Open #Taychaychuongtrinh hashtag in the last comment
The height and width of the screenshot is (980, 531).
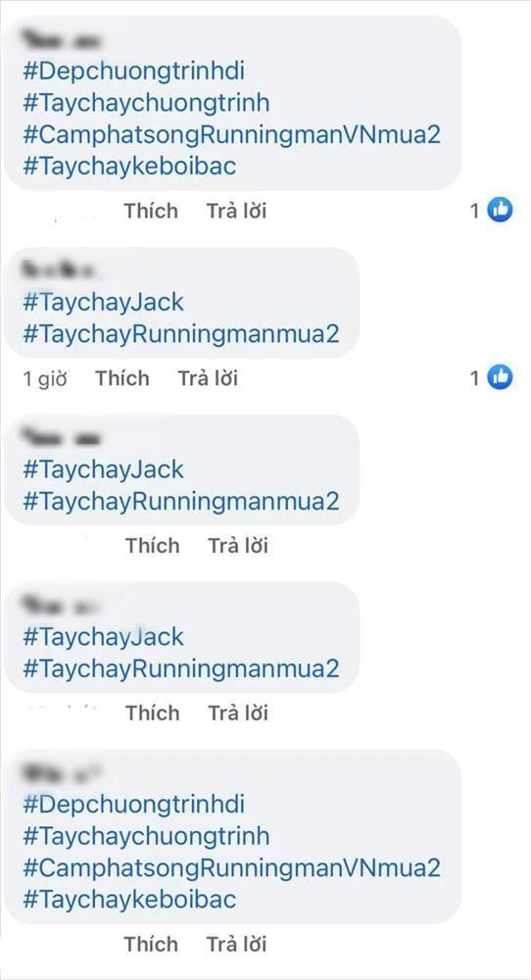(146, 836)
